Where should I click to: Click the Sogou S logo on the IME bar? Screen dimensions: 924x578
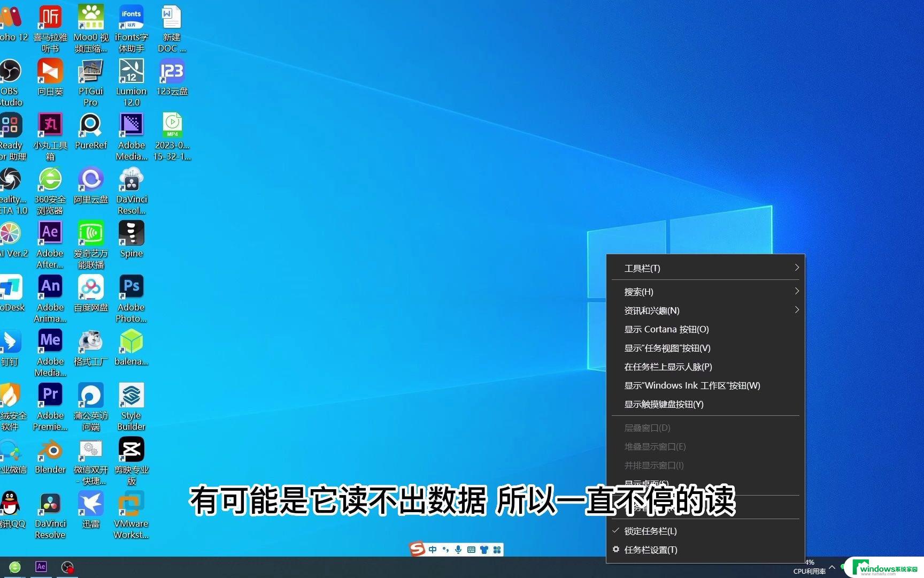(x=417, y=549)
